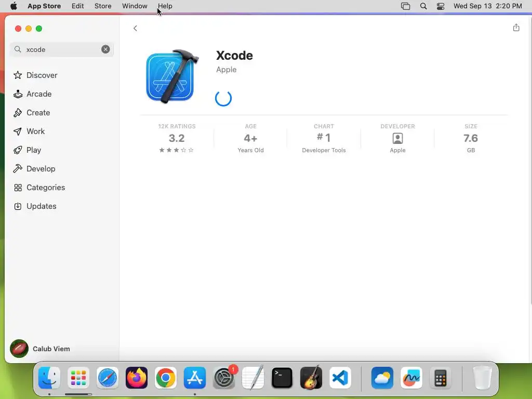Open Calculator from the Dock
The width and height of the screenshot is (532, 399).
click(441, 378)
